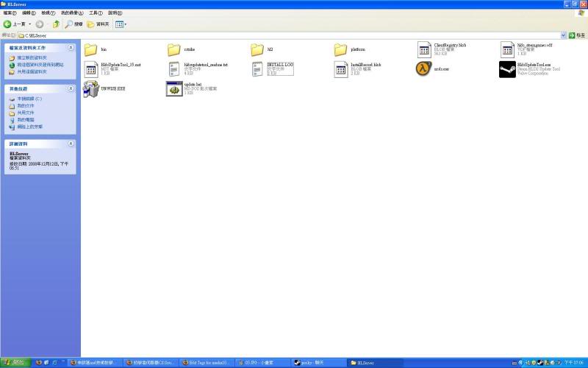The width and height of the screenshot is (588, 368).
Task: Click the Back navigation button
Action: click(9, 24)
